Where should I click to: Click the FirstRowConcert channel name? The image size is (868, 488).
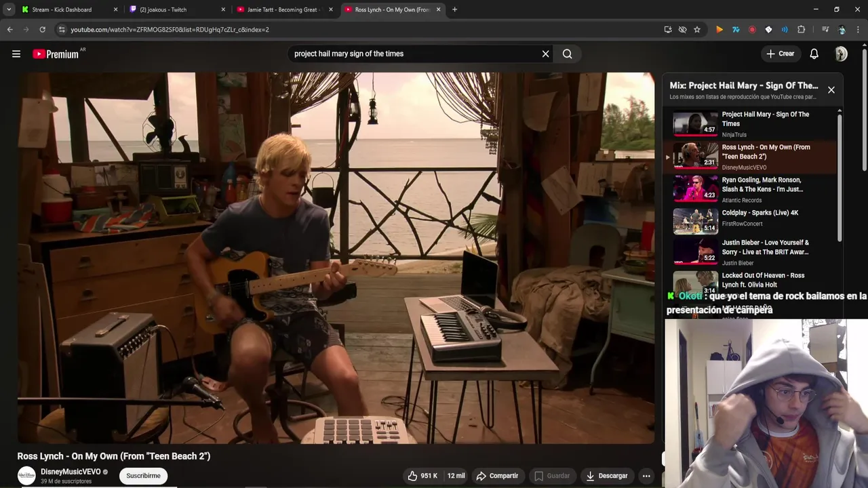[x=742, y=224]
